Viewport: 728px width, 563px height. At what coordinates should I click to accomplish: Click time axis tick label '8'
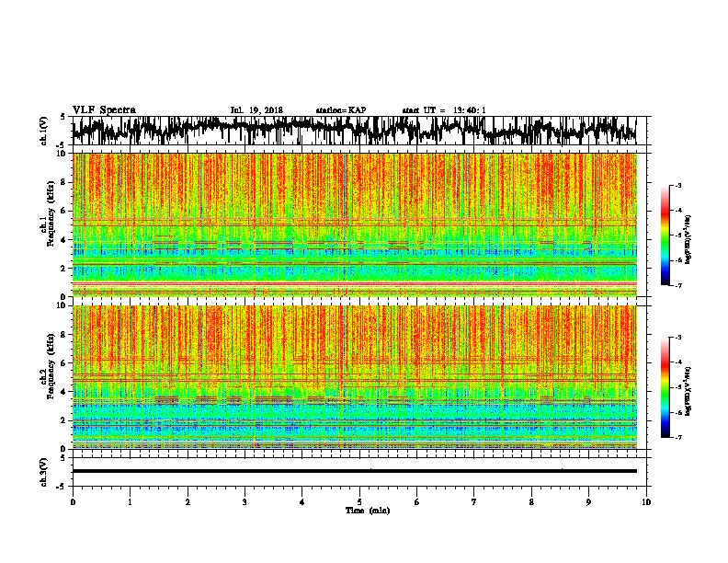(531, 502)
